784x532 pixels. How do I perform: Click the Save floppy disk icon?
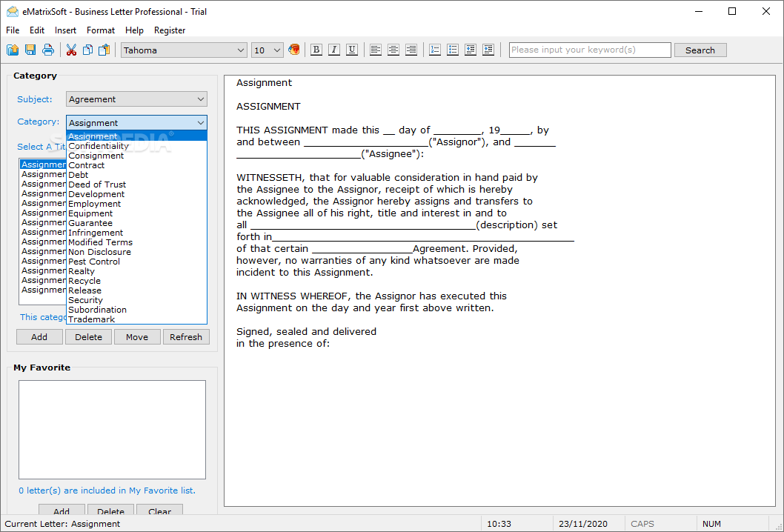click(30, 50)
